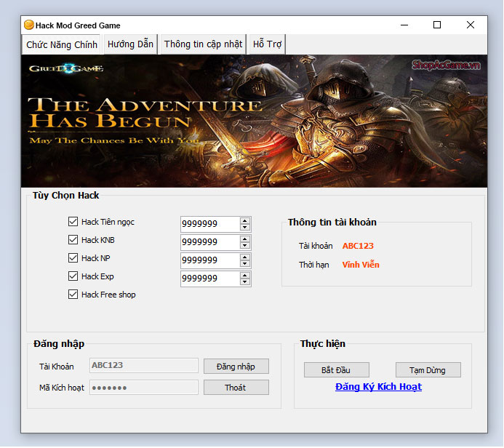Click the Tài Khoản input field

pos(144,365)
